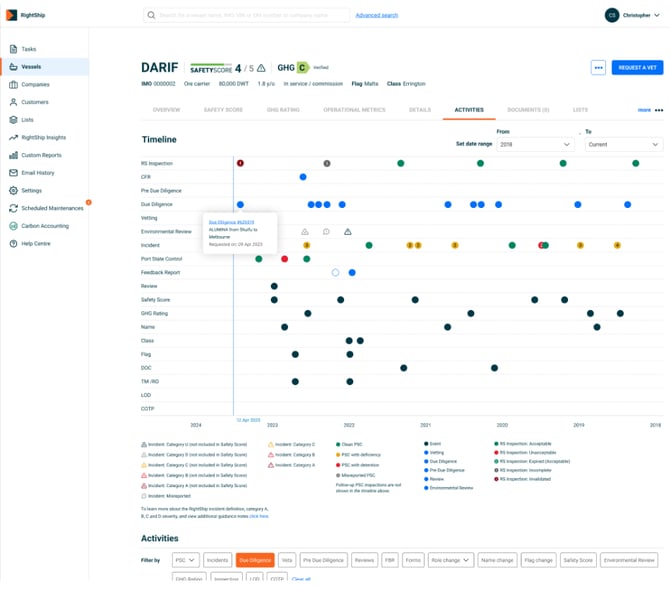Open Customers in the sidebar
The height and width of the screenshot is (589, 670).
pos(35,102)
